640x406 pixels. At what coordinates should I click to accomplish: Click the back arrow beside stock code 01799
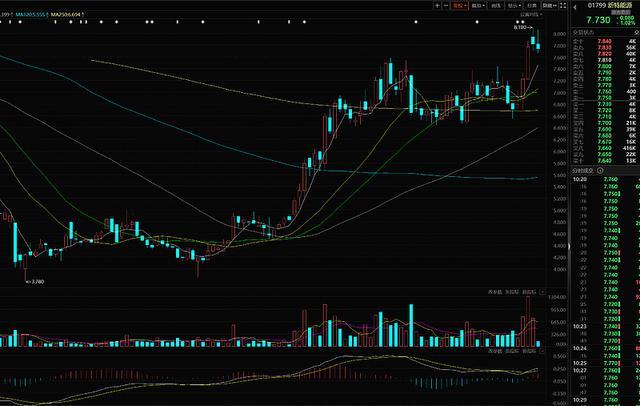tap(573, 6)
